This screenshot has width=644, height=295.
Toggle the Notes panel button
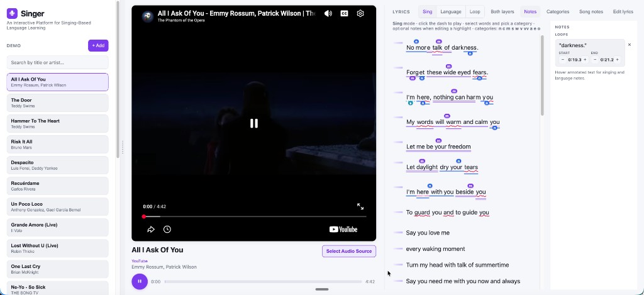click(x=530, y=11)
